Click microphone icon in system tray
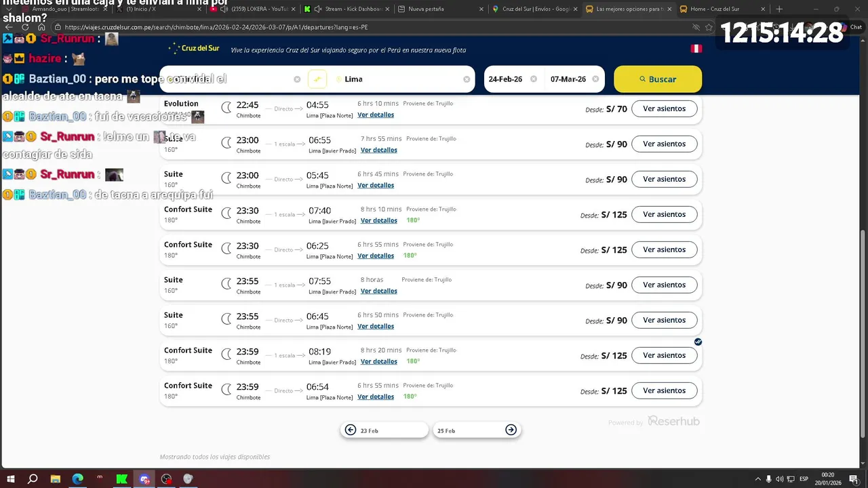 coord(768,479)
